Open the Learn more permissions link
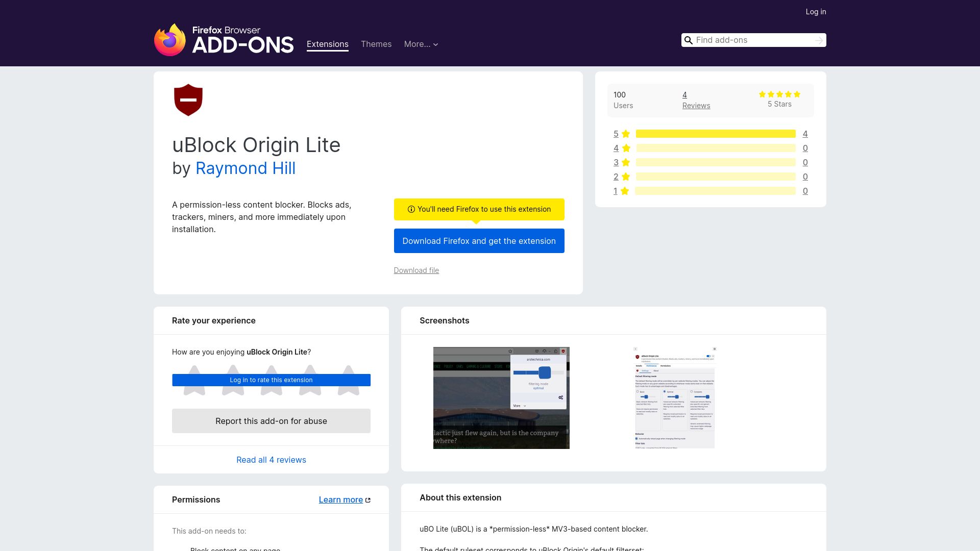The image size is (980, 551). pyautogui.click(x=341, y=500)
